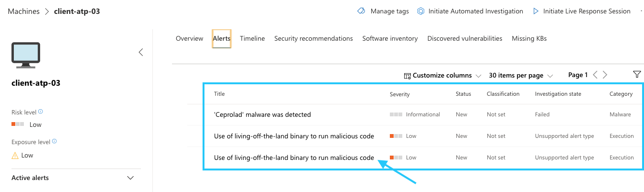This screenshot has width=644, height=192.
Task: Go to the previous page of alerts
Action: pyautogui.click(x=595, y=75)
